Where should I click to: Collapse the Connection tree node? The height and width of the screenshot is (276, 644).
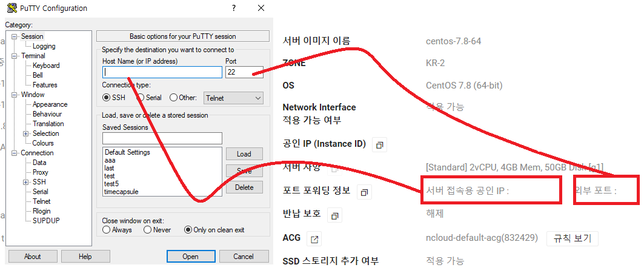point(15,153)
